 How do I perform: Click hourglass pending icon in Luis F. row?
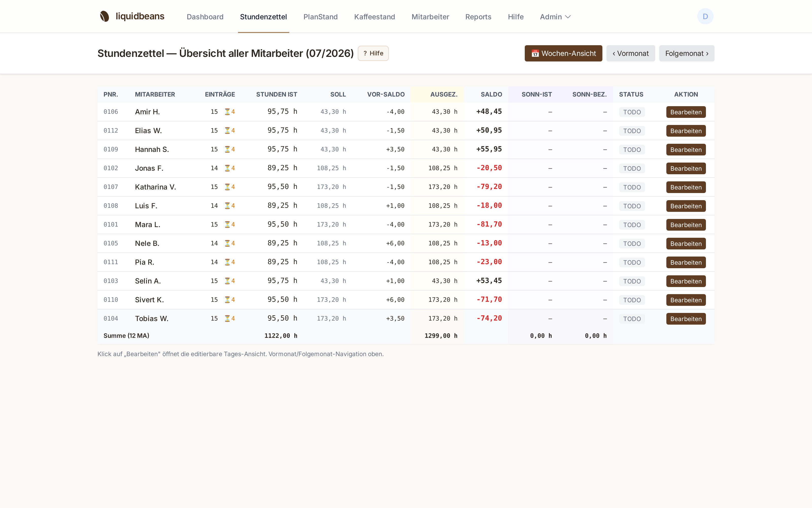coord(227,206)
